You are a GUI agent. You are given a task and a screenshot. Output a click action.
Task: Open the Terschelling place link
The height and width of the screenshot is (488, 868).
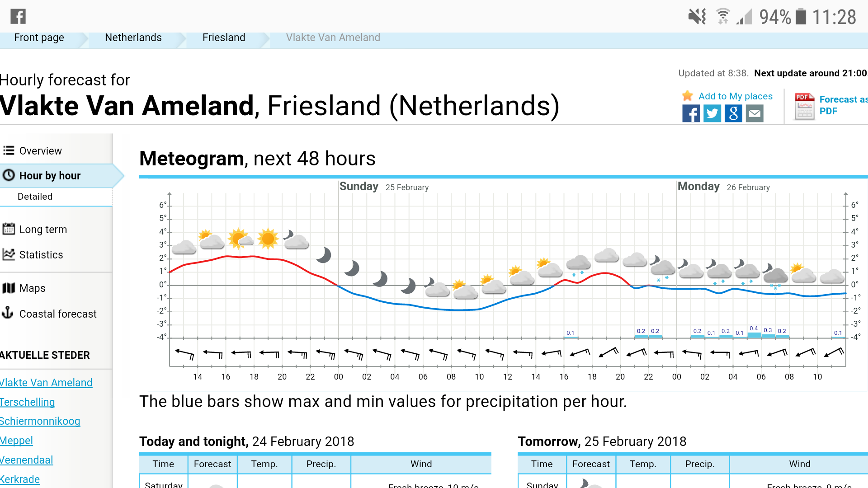(x=28, y=402)
